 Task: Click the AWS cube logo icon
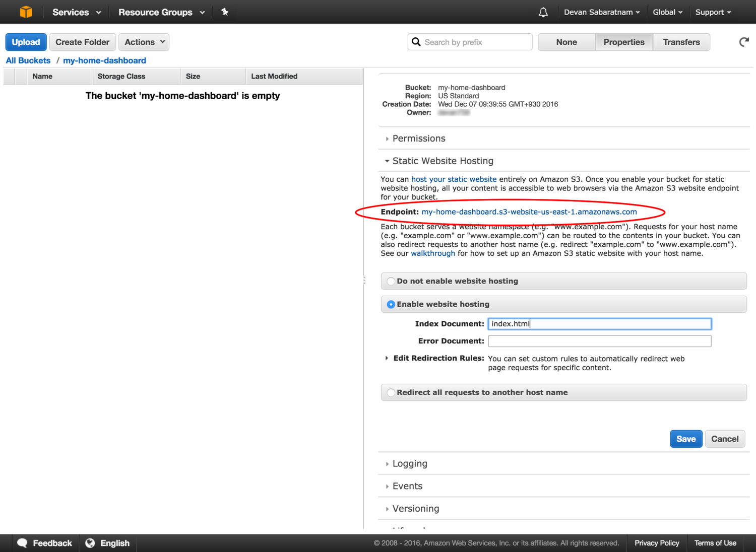(x=26, y=12)
